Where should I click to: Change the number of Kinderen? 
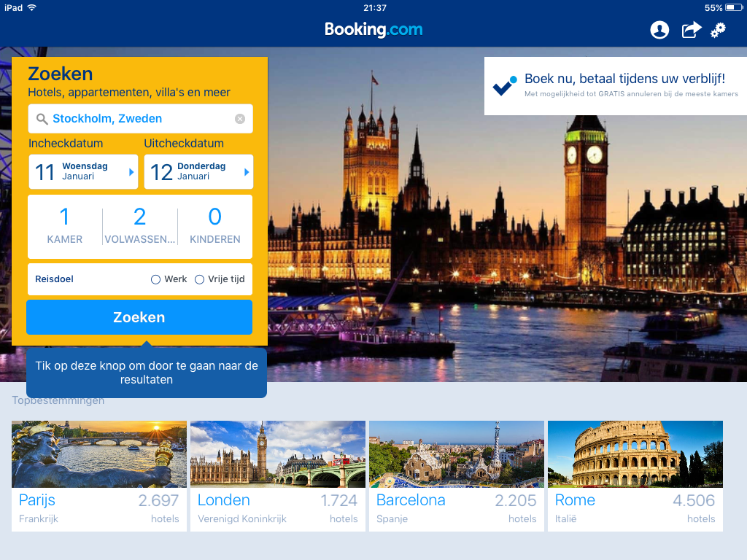pyautogui.click(x=215, y=226)
